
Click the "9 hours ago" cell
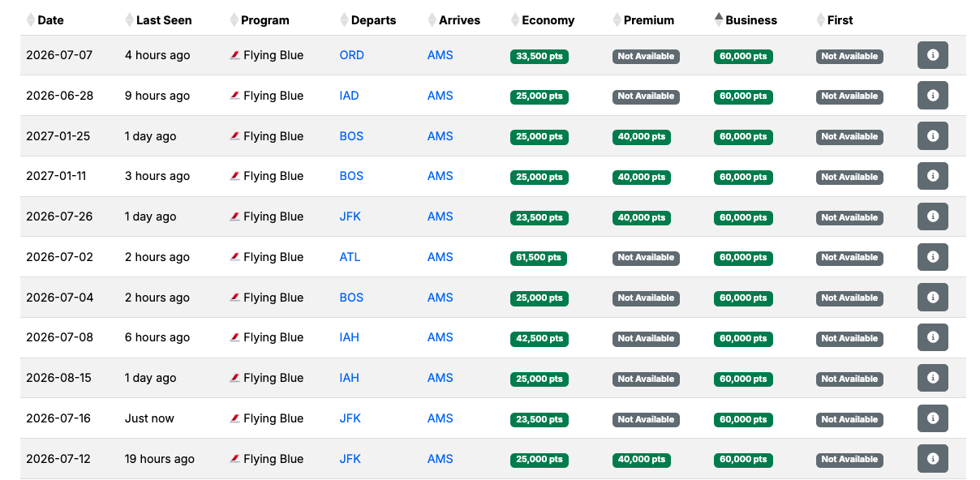[x=157, y=96]
